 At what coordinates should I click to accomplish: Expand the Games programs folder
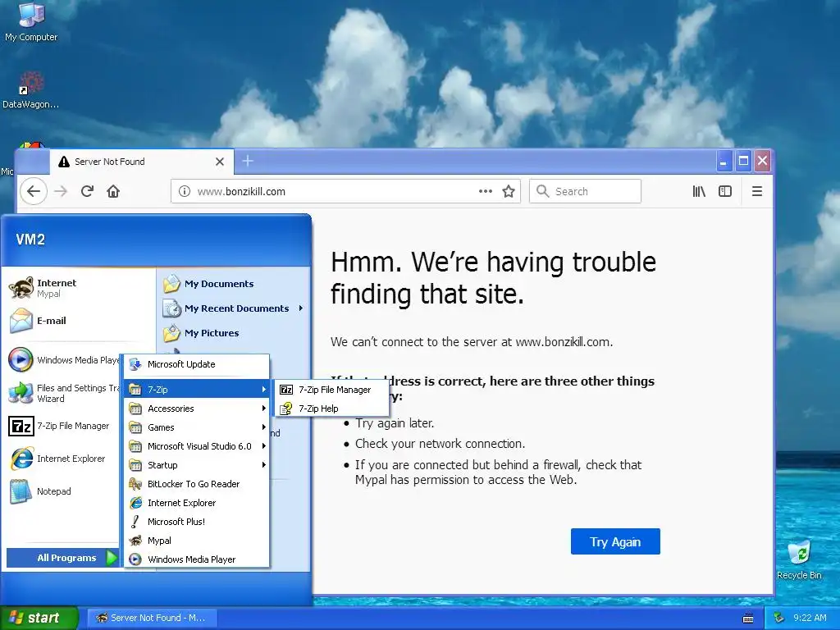point(197,427)
